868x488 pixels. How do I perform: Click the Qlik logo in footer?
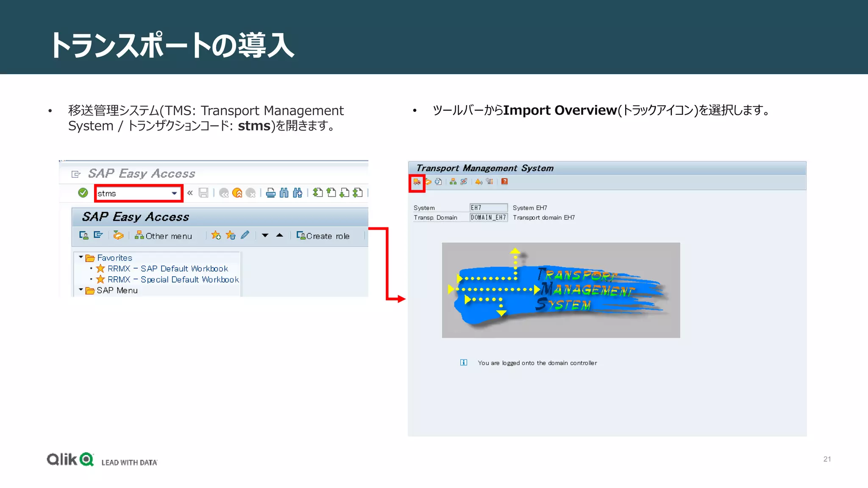tap(70, 459)
